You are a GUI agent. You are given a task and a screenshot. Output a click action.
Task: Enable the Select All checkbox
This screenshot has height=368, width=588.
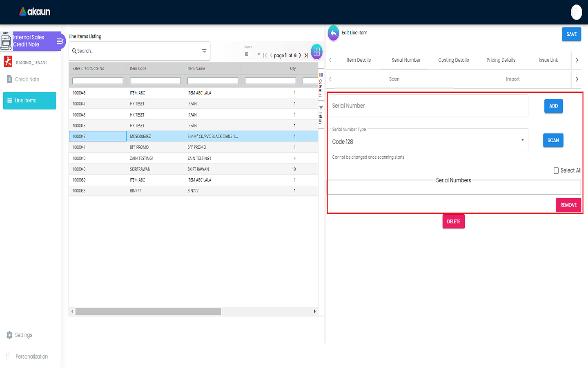click(556, 171)
